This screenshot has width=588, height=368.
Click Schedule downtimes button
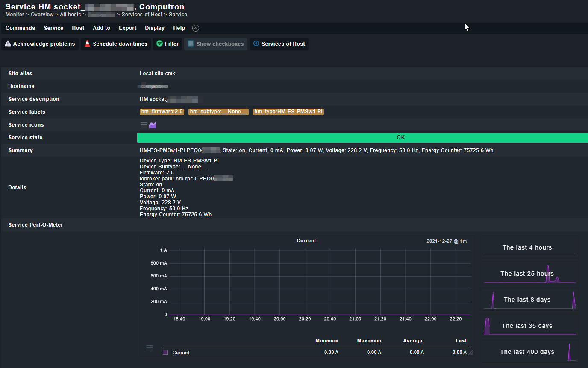(116, 44)
